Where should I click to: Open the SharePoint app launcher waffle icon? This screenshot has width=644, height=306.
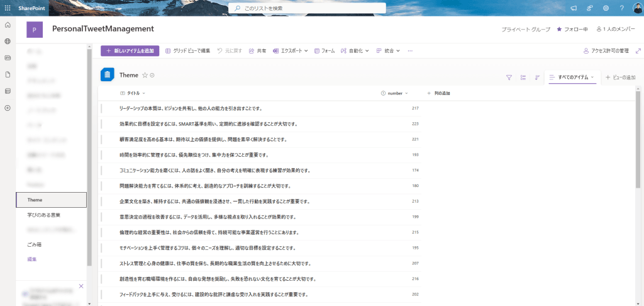[8, 8]
